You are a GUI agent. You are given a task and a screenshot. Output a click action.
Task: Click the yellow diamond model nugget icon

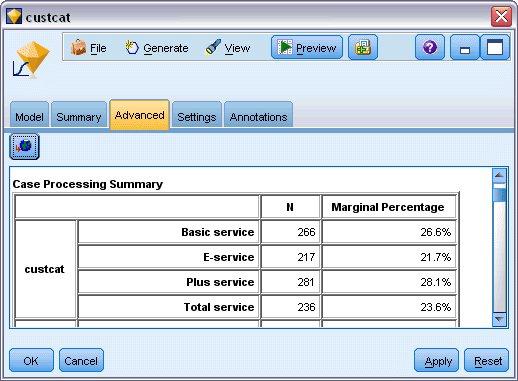pyautogui.click(x=30, y=59)
